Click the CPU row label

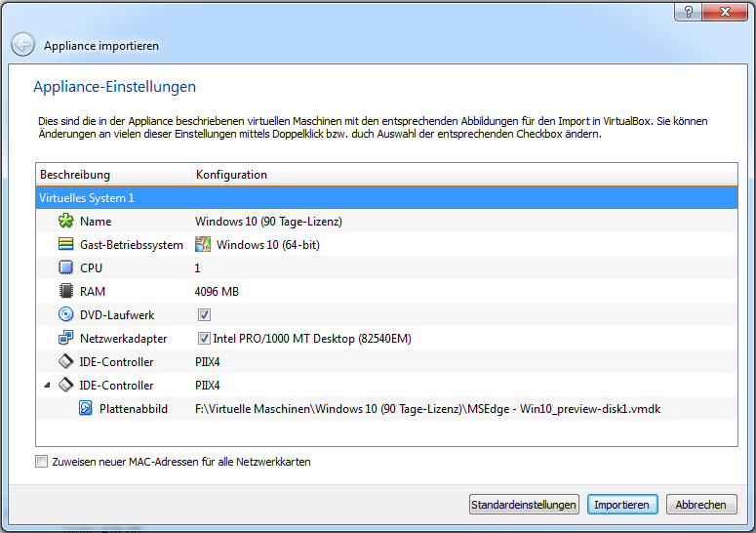pyautogui.click(x=91, y=268)
